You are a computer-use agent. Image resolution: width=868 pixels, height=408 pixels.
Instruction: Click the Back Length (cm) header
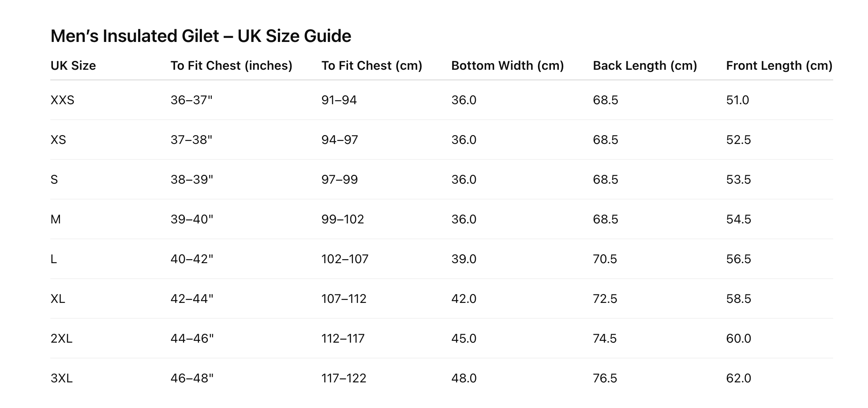[x=644, y=66]
